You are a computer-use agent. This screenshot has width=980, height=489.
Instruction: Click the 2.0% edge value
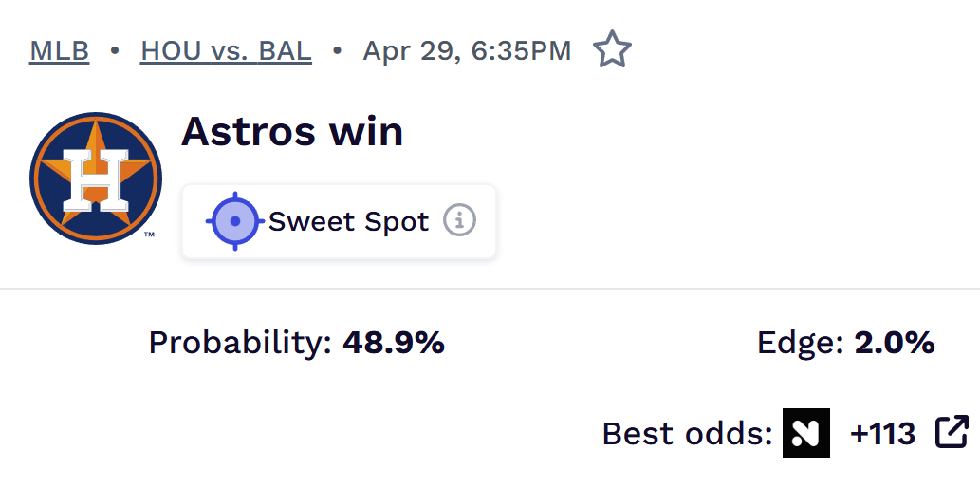(x=895, y=343)
